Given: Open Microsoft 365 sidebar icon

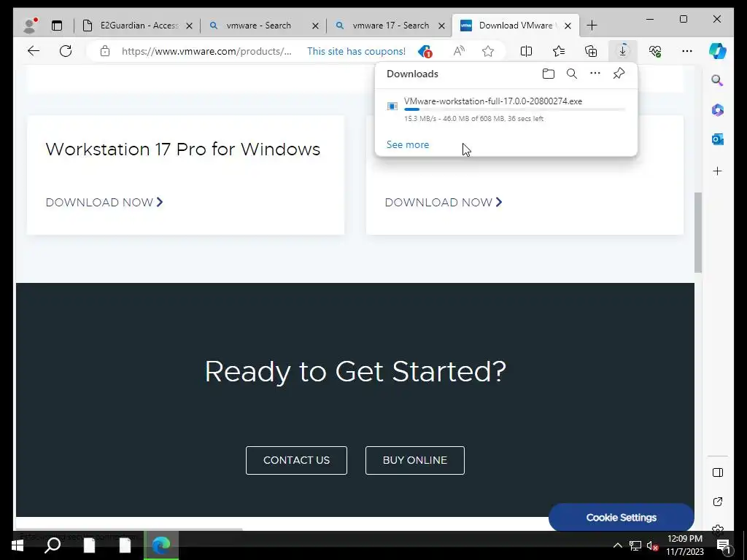Looking at the screenshot, I should click(718, 110).
